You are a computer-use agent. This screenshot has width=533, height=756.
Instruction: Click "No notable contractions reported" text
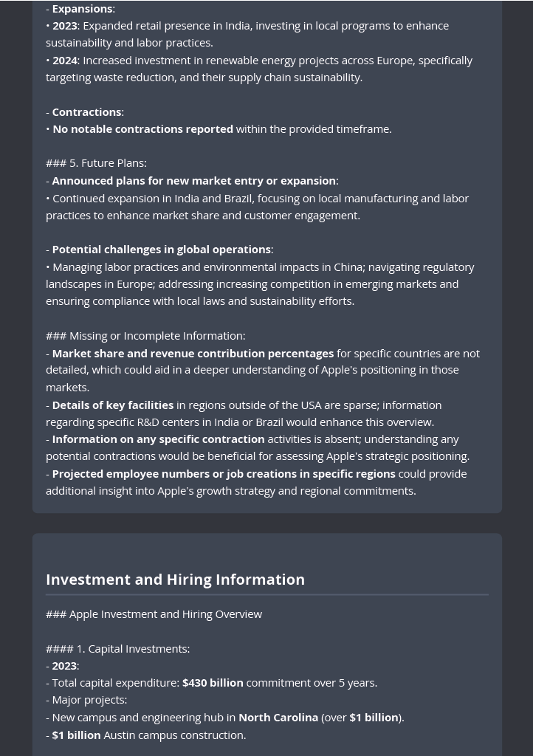tap(142, 129)
